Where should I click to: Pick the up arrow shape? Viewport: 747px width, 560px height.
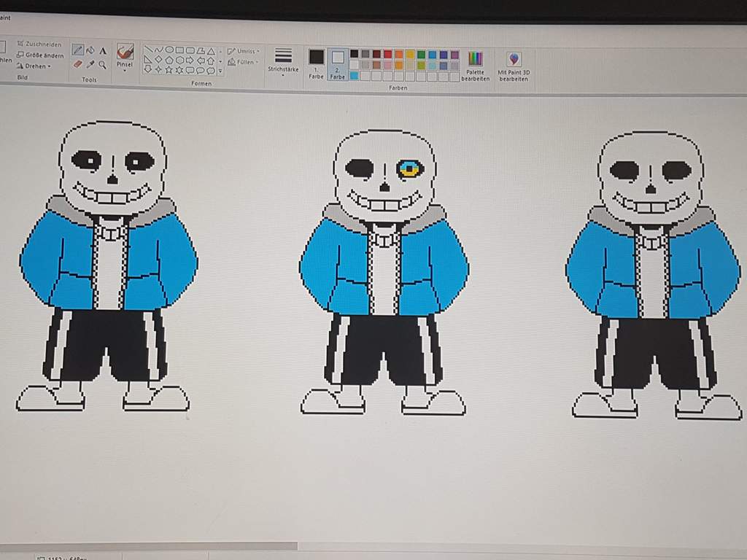(211, 61)
